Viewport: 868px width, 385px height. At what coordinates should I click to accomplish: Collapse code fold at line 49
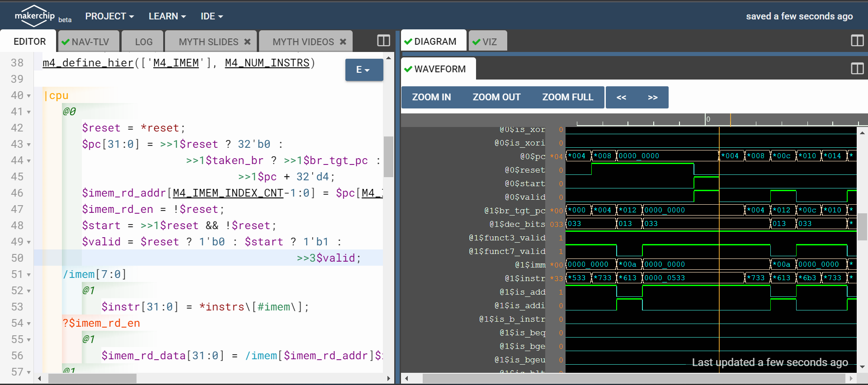tap(29, 242)
